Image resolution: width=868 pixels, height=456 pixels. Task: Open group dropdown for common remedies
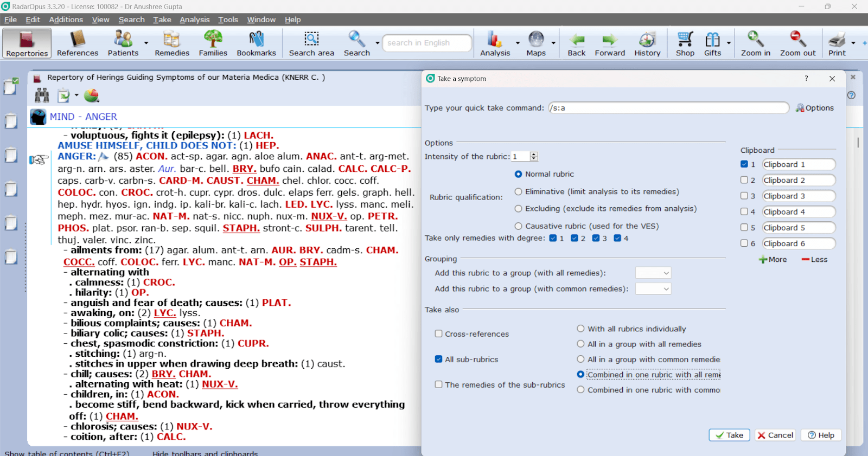pyautogui.click(x=653, y=289)
